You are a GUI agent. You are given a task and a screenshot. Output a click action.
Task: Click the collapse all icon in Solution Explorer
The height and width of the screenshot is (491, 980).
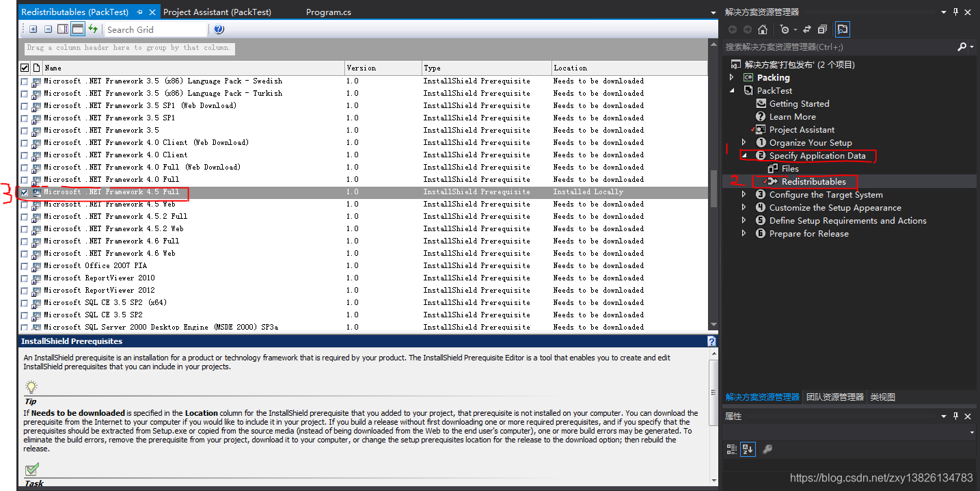tap(822, 29)
